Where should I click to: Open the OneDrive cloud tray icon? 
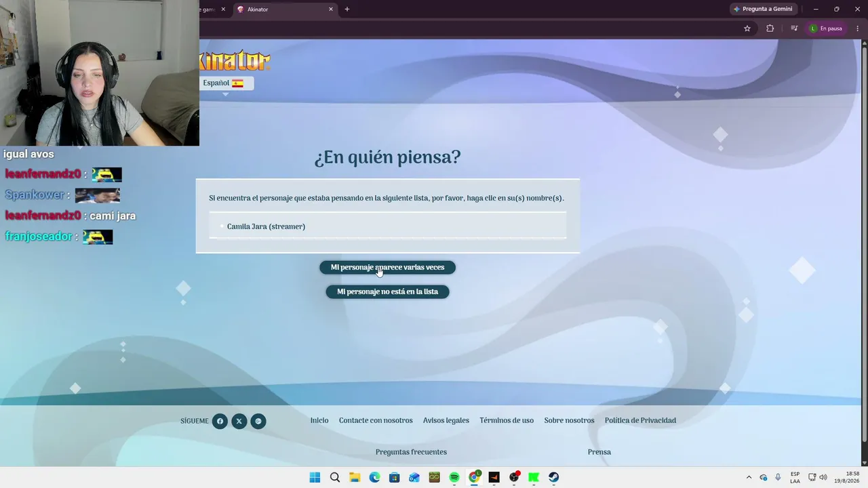point(764,477)
